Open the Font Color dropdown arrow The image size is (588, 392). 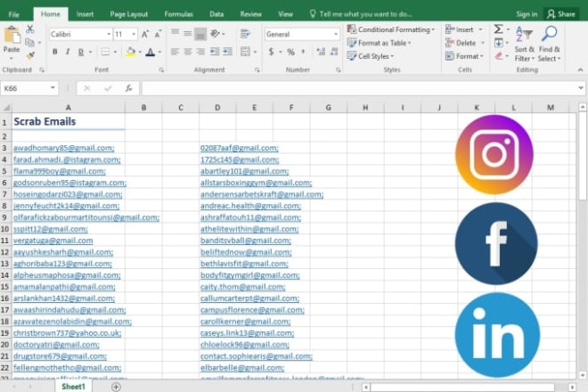point(159,53)
